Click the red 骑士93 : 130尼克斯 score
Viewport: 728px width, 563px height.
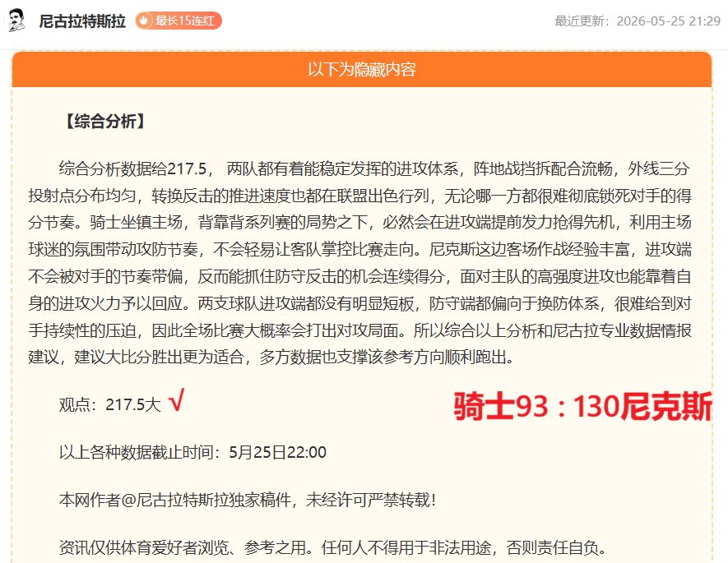point(582,407)
